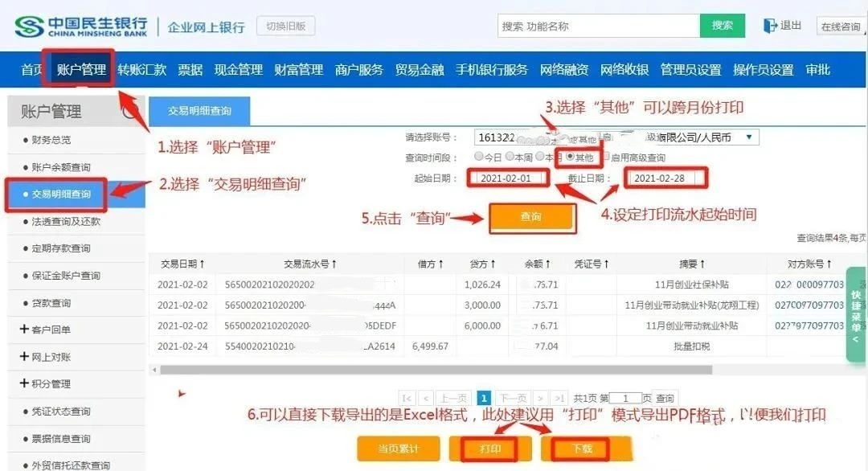The width and height of the screenshot is (868, 471).
Task: Click the 退出 logout icon
Action: [770, 26]
